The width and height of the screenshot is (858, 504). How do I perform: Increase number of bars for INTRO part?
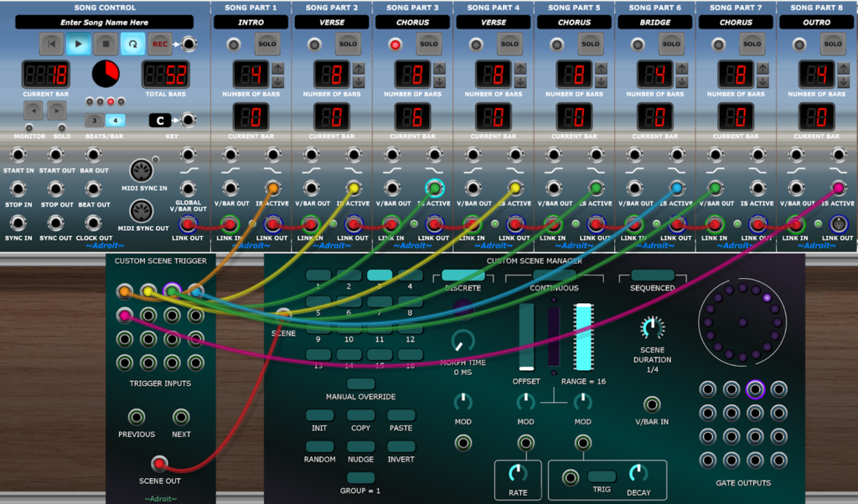coord(278,68)
